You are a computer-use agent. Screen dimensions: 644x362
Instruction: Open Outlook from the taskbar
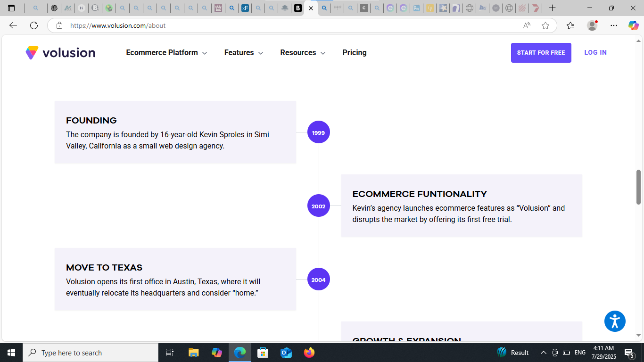(x=286, y=353)
